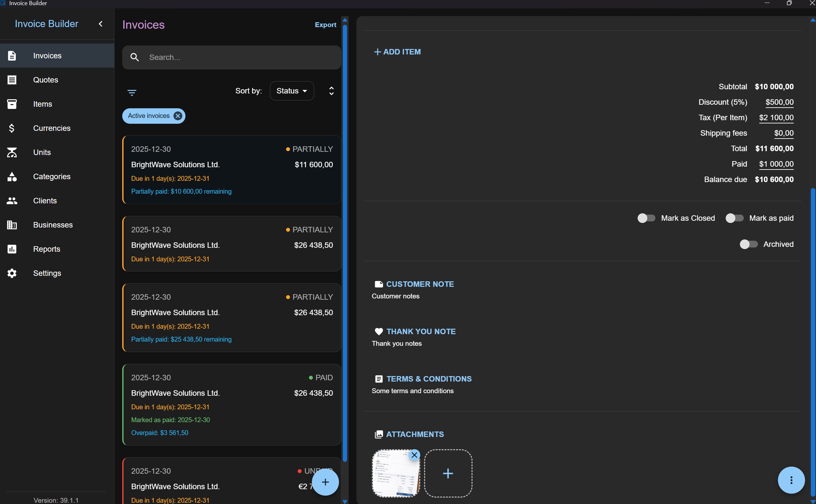
Task: Edit the Paid $1 000,00 value
Action: click(x=776, y=164)
